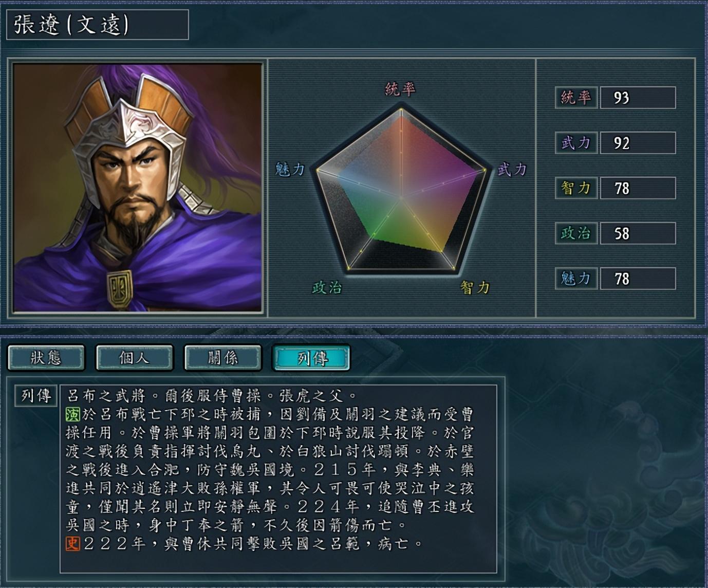This screenshot has height=588, width=708.
Task: Click the 魅力 stat label in the right panel
Action: 576,279
